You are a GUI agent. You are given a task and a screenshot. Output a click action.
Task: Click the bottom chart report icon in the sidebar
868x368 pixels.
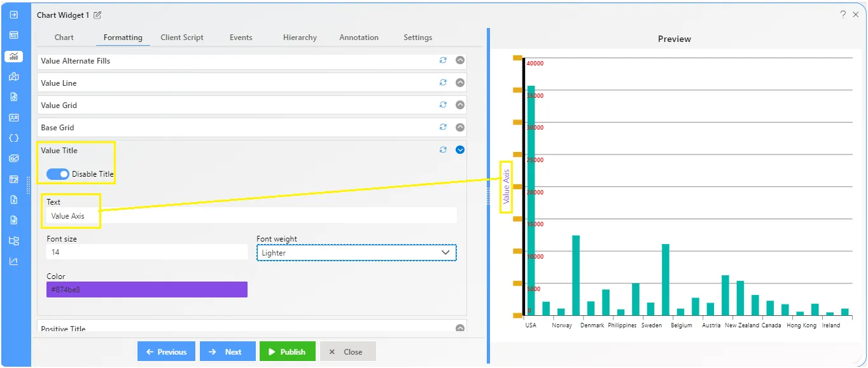pyautogui.click(x=14, y=261)
